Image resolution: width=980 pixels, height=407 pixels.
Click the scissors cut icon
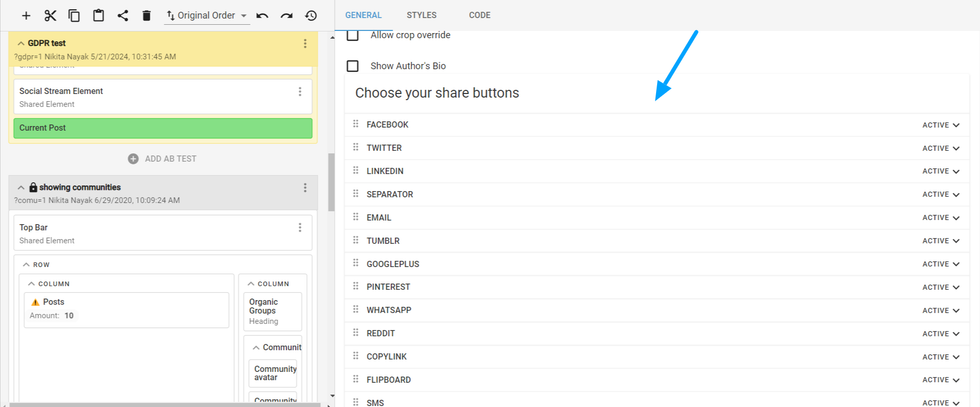click(x=50, y=16)
